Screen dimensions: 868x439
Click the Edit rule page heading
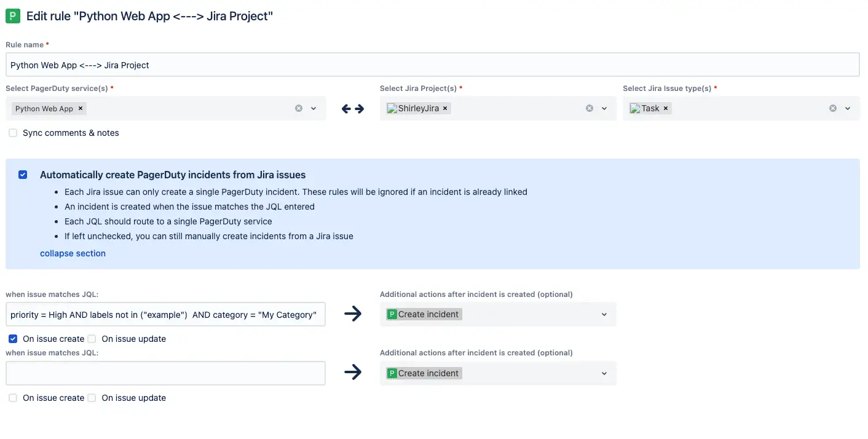(x=149, y=16)
